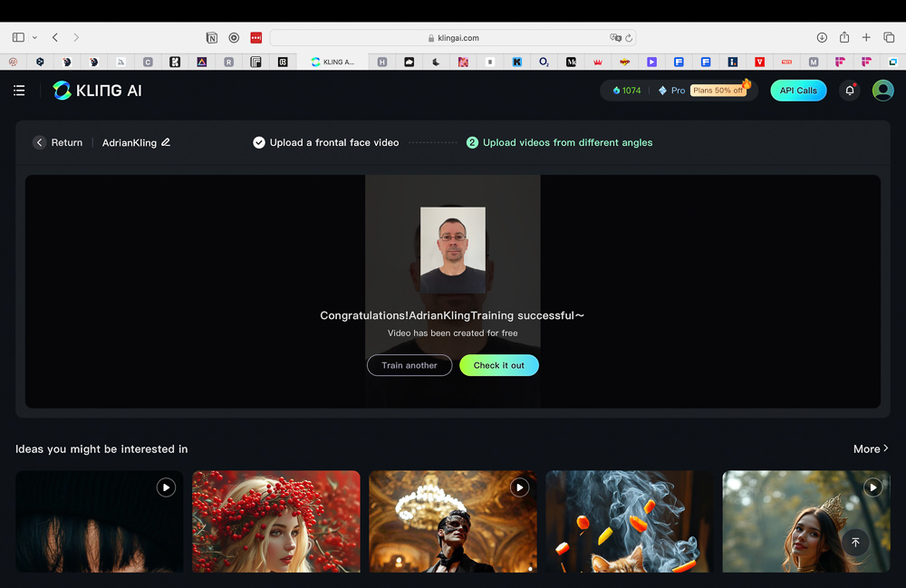Switch to the KLING A... tab

click(333, 62)
